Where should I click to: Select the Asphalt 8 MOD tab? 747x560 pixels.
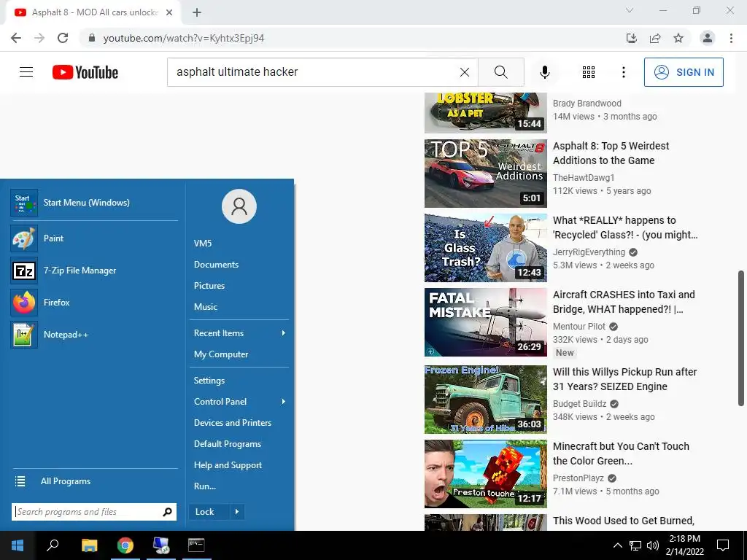coord(93,12)
